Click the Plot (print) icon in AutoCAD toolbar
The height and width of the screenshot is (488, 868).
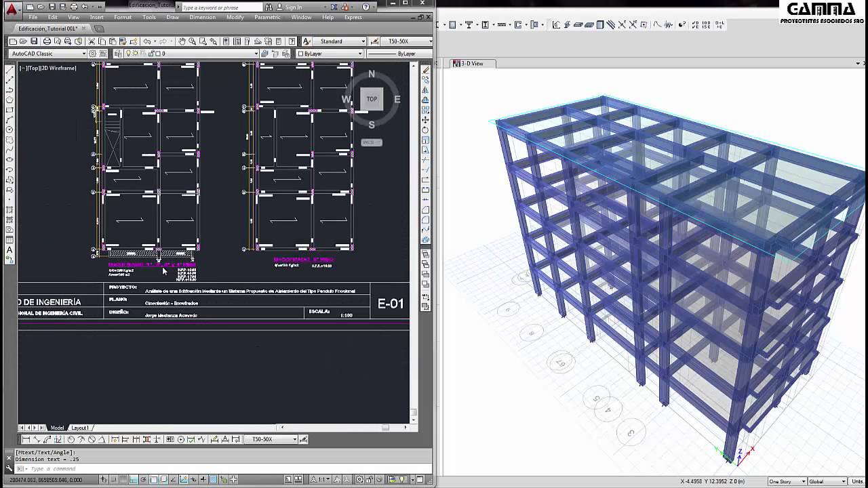tap(47, 41)
